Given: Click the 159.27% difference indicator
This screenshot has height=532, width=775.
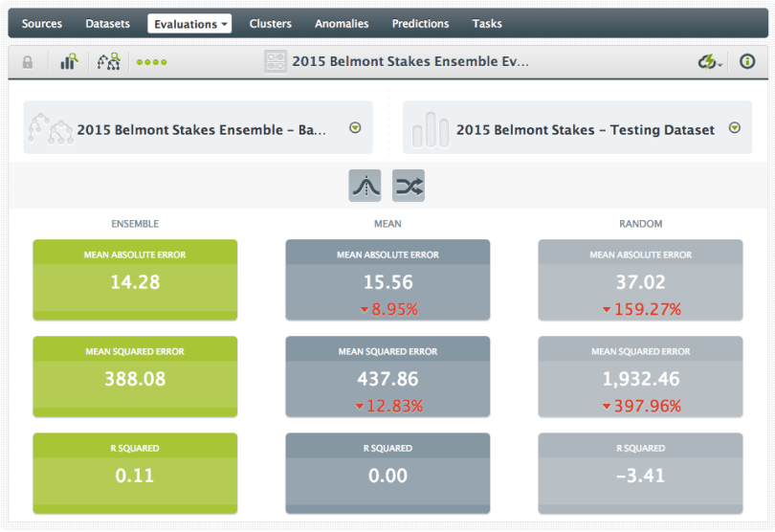Looking at the screenshot, I should click(642, 309).
